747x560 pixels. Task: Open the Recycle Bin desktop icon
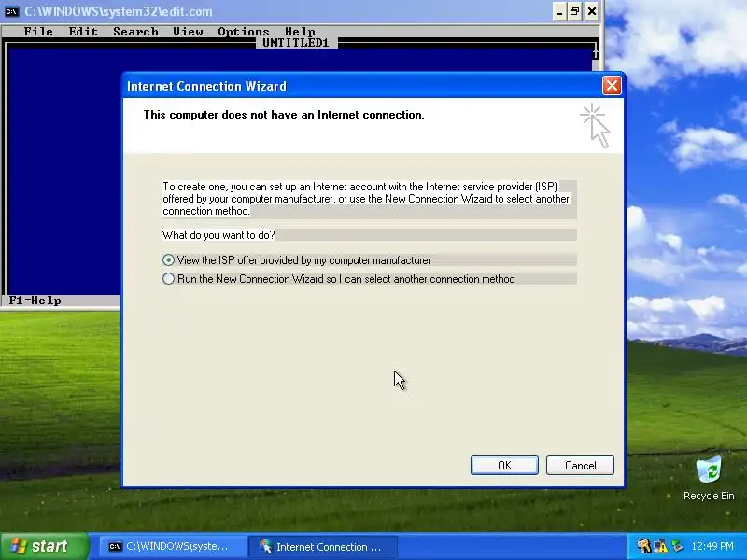tap(709, 478)
